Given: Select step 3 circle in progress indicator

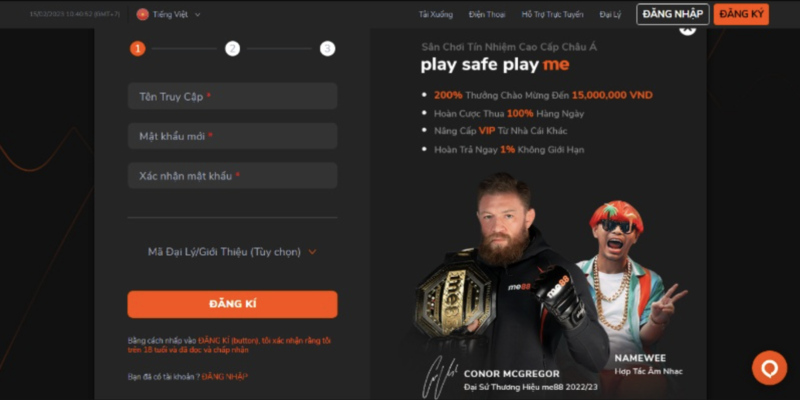Looking at the screenshot, I should (328, 48).
